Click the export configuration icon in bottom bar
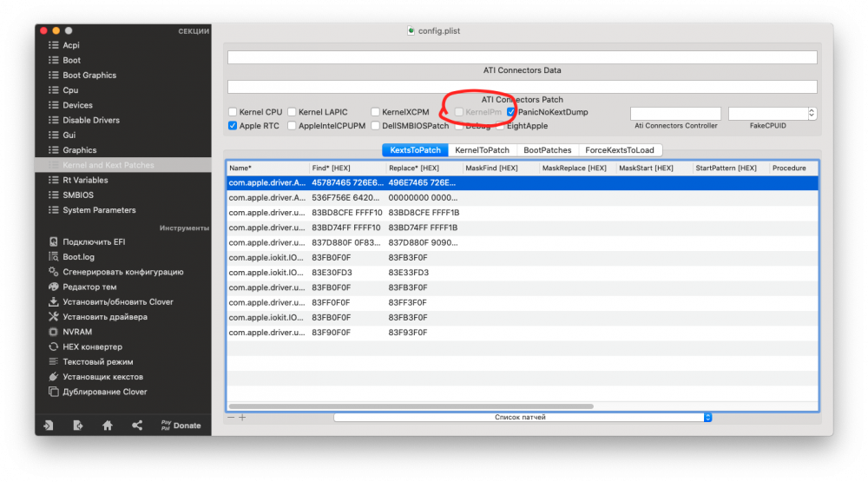 pyautogui.click(x=77, y=425)
